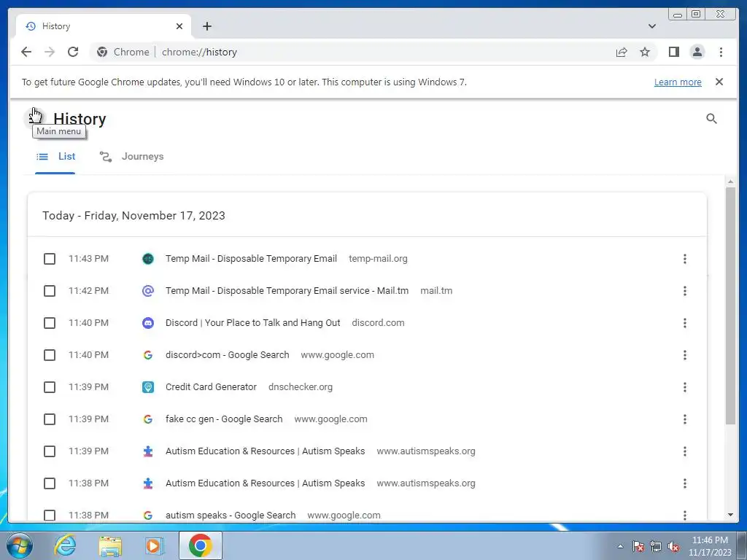Viewport: 747px width, 560px height.
Task: Open the Discord | Your Place to Talk link
Action: tap(252, 323)
